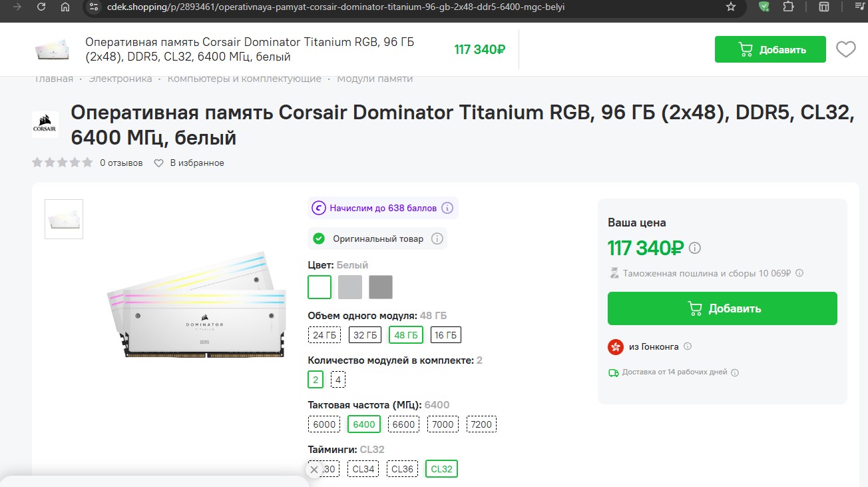Image resolution: width=868 pixels, height=487 pixels.
Task: Select 24 ГБ module size
Action: click(325, 334)
